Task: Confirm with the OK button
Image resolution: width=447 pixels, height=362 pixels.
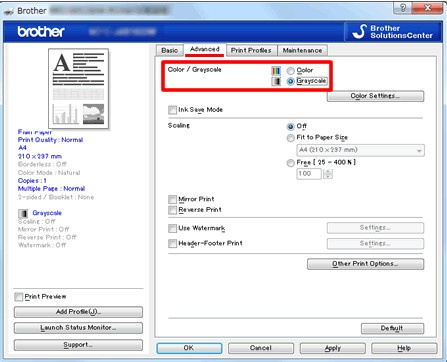Action: [189, 348]
